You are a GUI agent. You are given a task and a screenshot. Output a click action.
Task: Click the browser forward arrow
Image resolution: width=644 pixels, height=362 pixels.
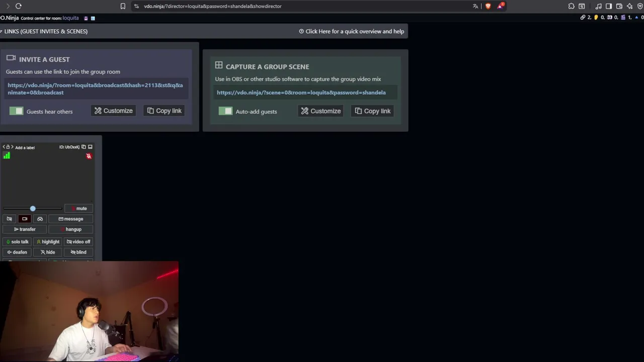click(8, 6)
